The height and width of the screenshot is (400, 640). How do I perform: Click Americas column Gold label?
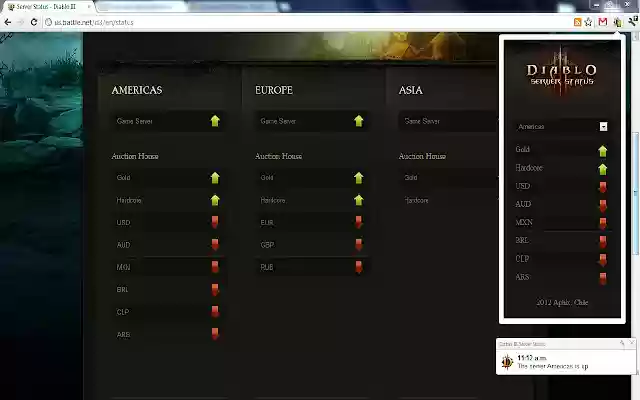(123, 178)
